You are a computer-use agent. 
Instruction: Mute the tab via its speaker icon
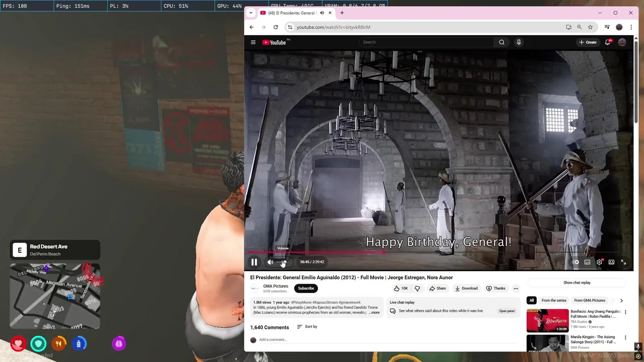[x=322, y=13]
